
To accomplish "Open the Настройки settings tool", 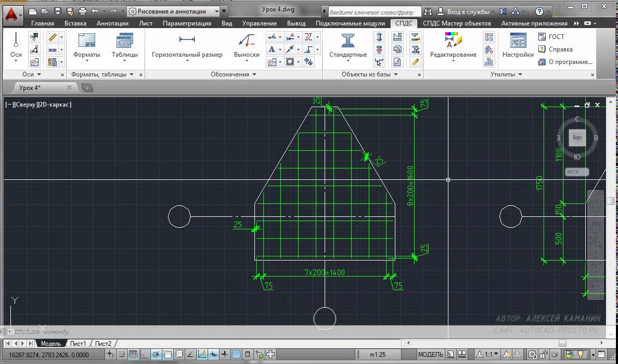I will (x=518, y=46).
